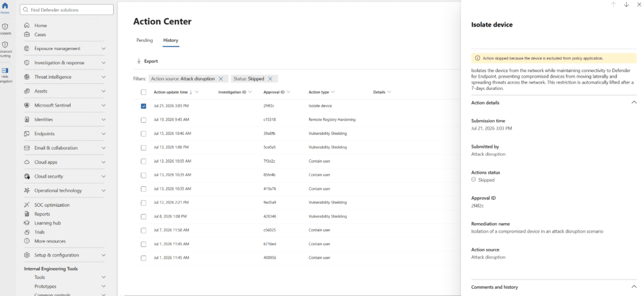Click the Identities icon
The image size is (644, 296).
(x=27, y=119)
